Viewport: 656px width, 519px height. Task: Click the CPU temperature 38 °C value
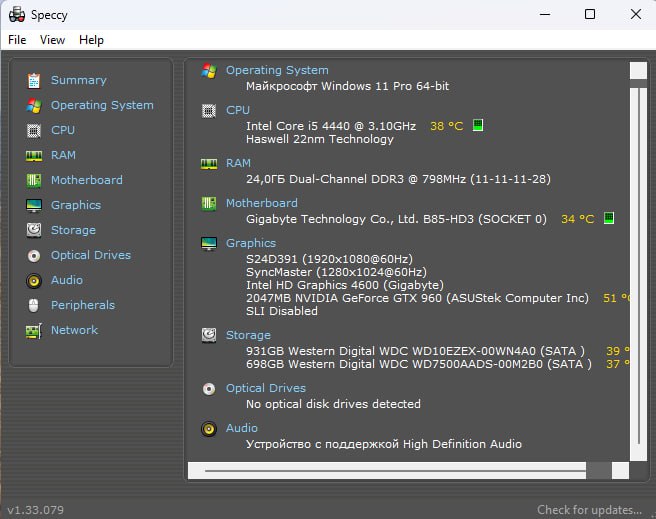[446, 126]
